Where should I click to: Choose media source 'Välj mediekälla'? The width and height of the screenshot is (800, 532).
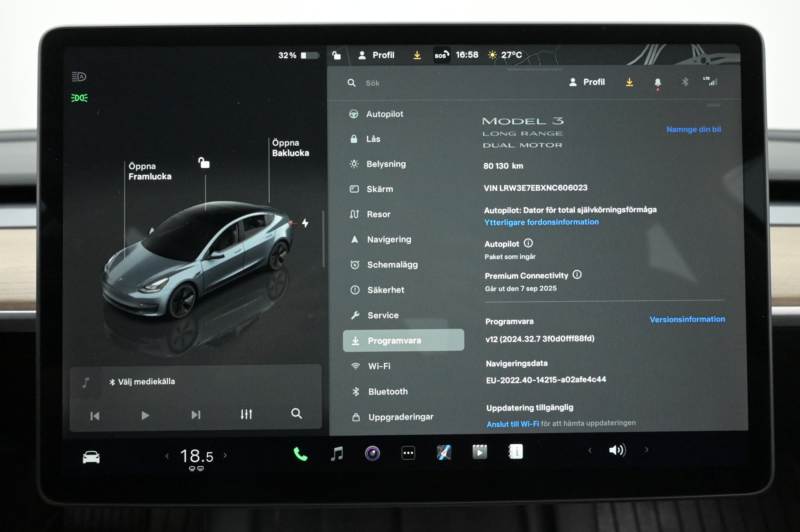142,382
